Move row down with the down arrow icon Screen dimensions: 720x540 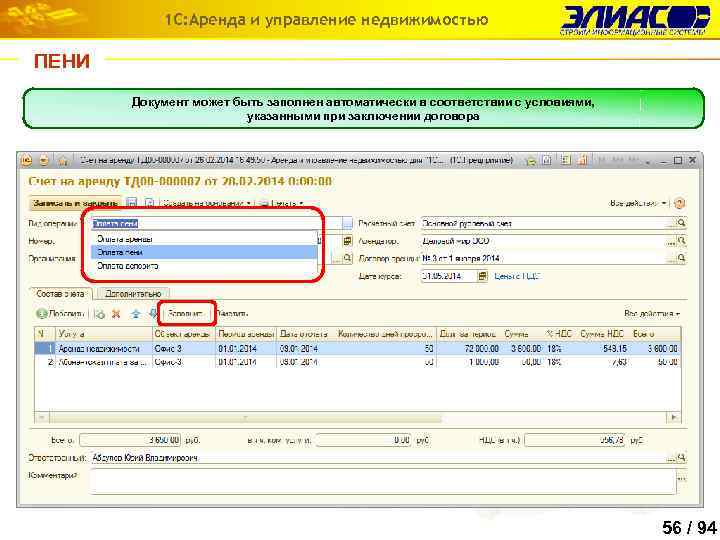click(152, 314)
